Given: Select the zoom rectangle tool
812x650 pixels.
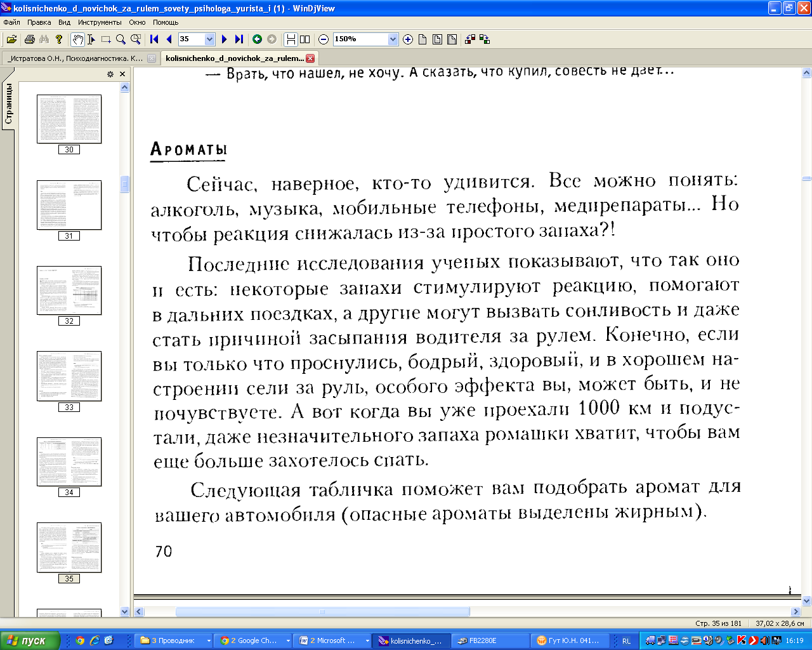Looking at the screenshot, I should tap(135, 39).
